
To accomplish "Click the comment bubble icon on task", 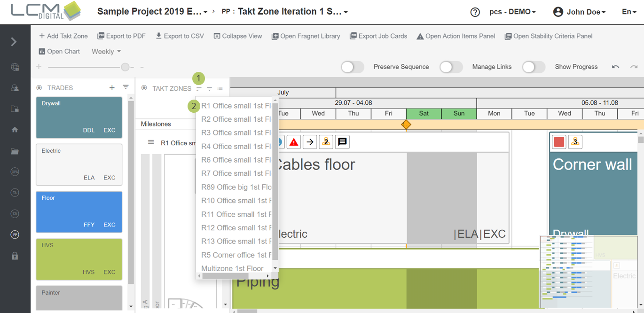I will (342, 142).
